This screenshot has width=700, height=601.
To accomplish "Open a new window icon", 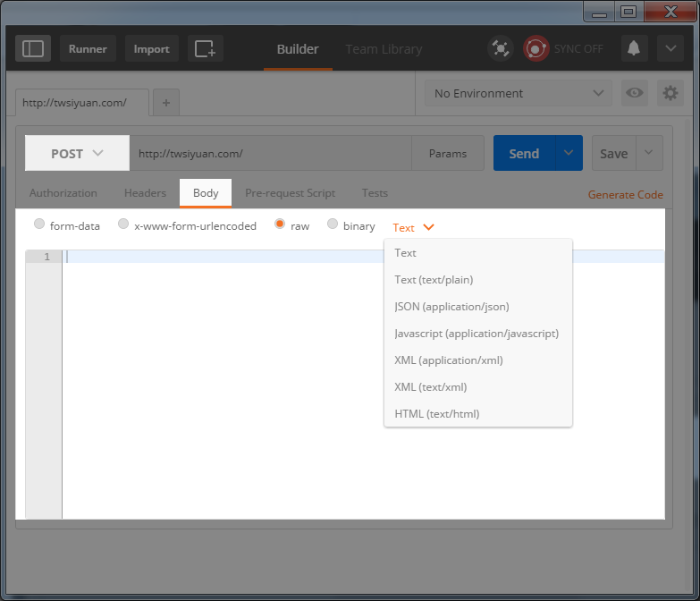I will click(x=206, y=48).
